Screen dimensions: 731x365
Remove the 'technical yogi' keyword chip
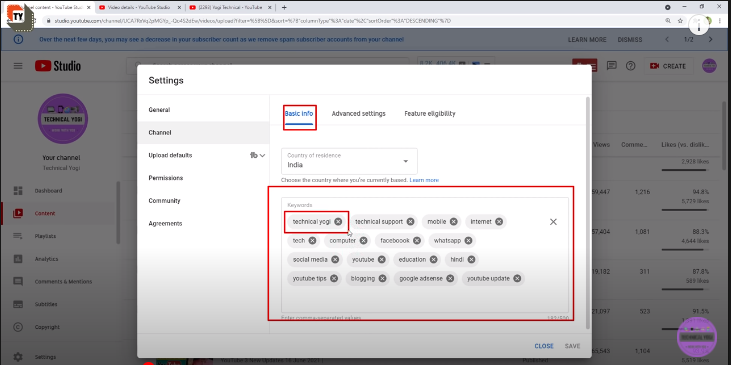338,221
